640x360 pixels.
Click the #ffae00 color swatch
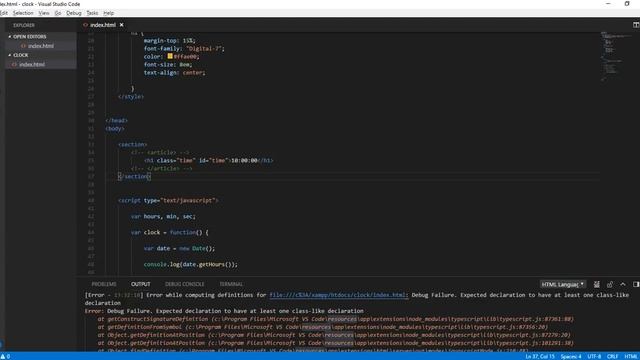tap(170, 56)
